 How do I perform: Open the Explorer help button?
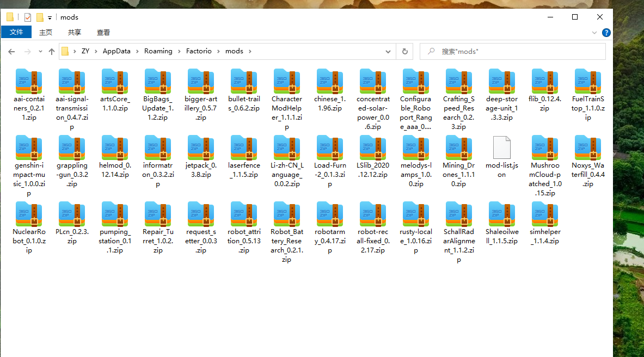[606, 33]
